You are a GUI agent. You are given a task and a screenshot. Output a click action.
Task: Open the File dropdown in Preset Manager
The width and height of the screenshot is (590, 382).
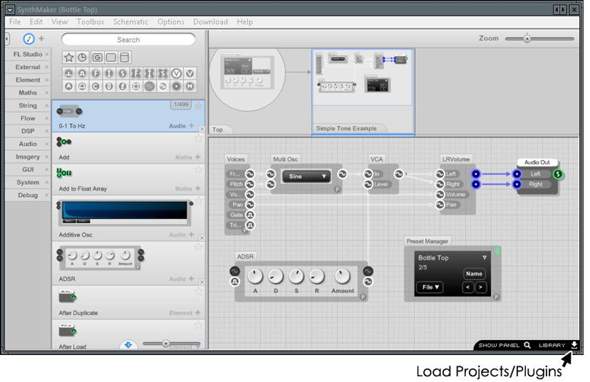430,287
